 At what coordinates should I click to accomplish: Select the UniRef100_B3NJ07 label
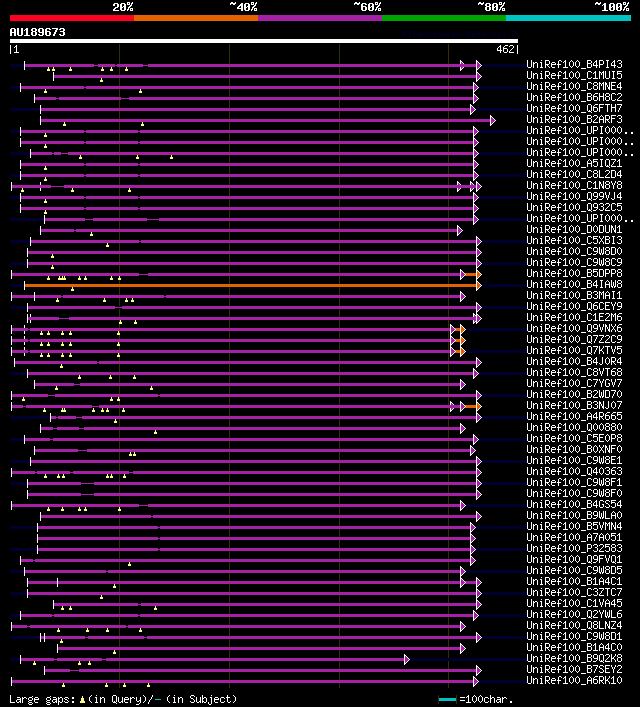574,405
